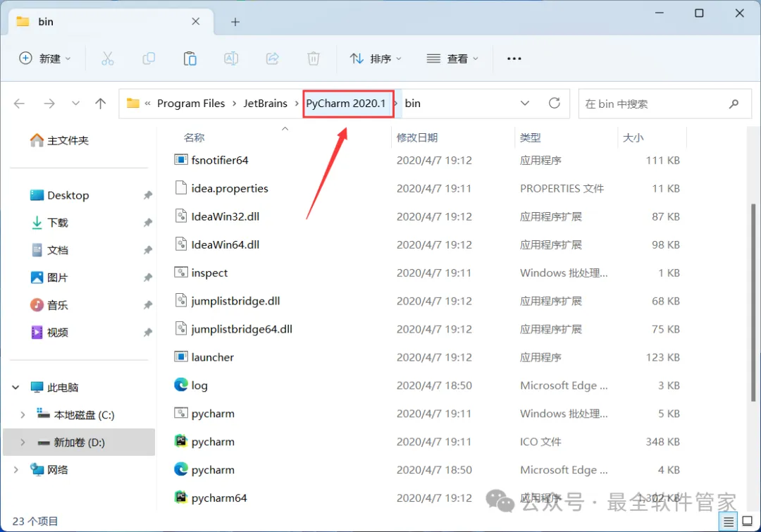Image resolution: width=761 pixels, height=532 pixels.
Task: Click the launcher application icon
Action: [x=181, y=357]
